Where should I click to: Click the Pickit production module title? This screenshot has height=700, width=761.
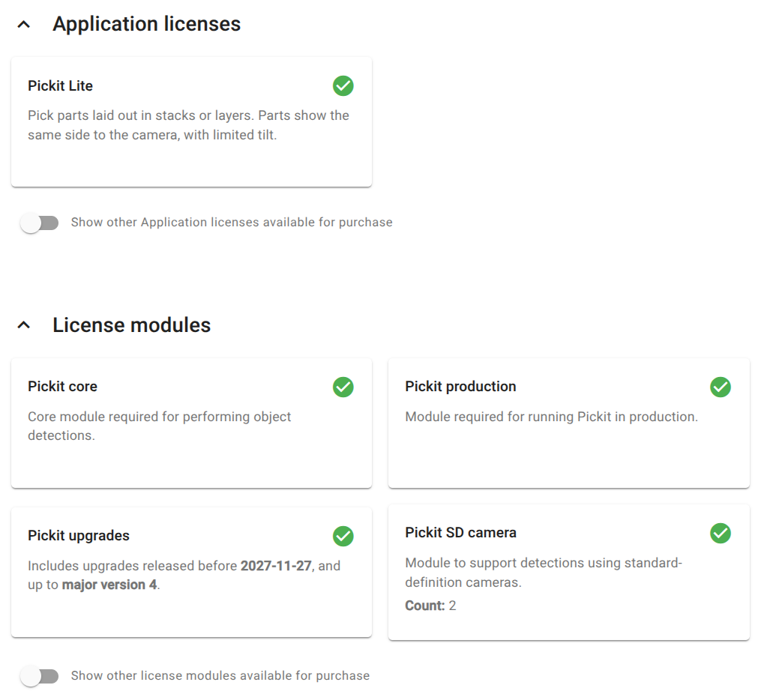[x=460, y=387]
